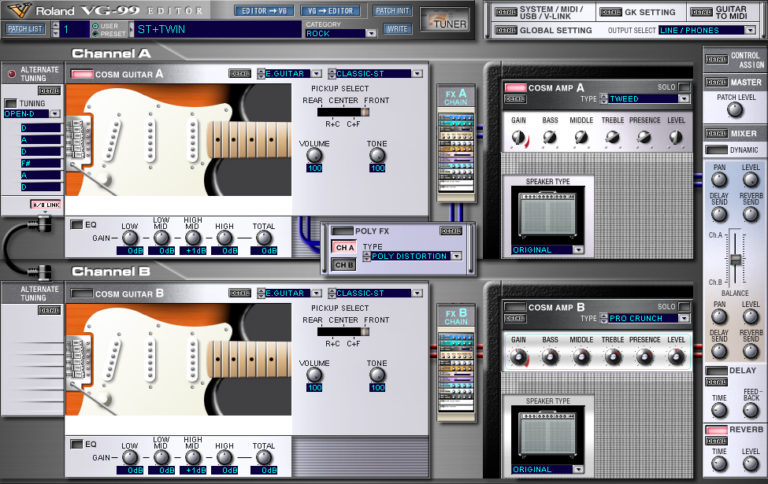
Task: Click Channel A guitar Volume knob
Action: tap(314, 155)
